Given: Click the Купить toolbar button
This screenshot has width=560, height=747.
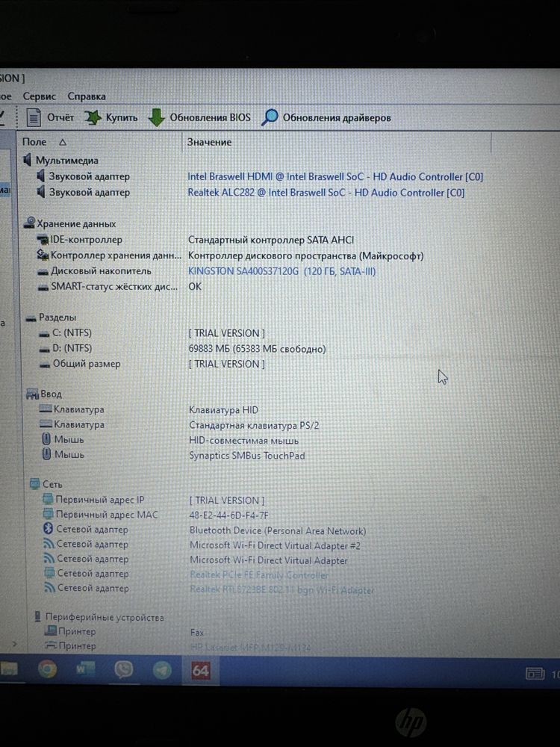Looking at the screenshot, I should tap(111, 117).
